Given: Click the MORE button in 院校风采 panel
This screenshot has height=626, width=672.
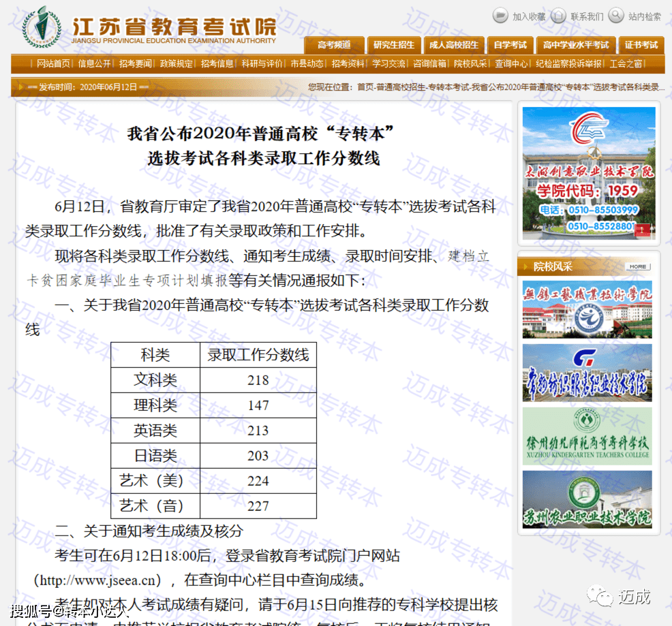Looking at the screenshot, I should 638,266.
